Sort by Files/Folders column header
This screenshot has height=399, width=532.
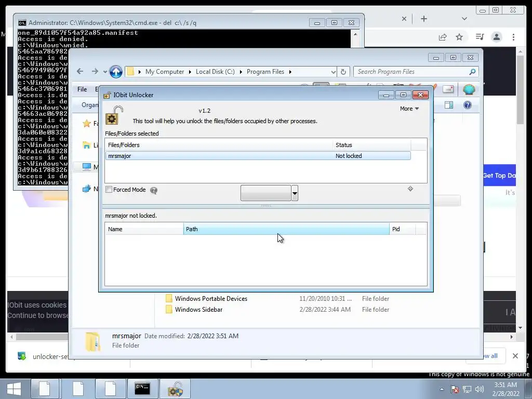[219, 145]
